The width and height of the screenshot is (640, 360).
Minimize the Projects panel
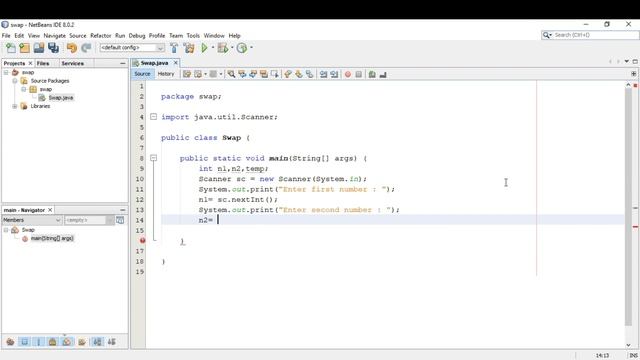123,63
